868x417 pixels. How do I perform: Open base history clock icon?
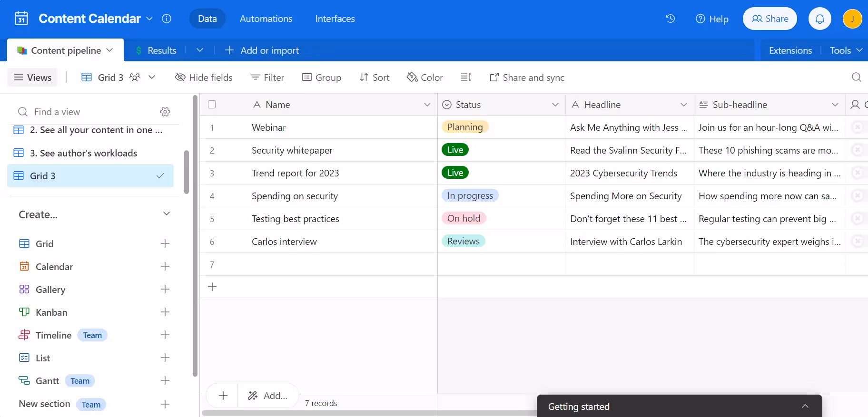pyautogui.click(x=670, y=19)
